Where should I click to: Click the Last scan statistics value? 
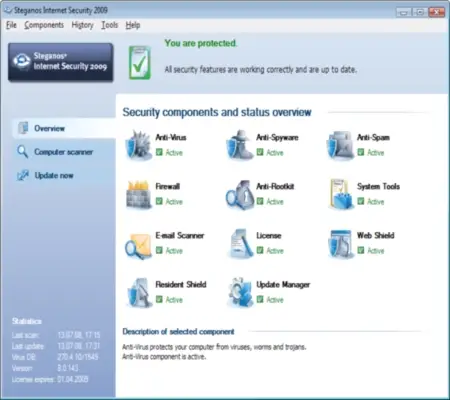click(x=79, y=335)
